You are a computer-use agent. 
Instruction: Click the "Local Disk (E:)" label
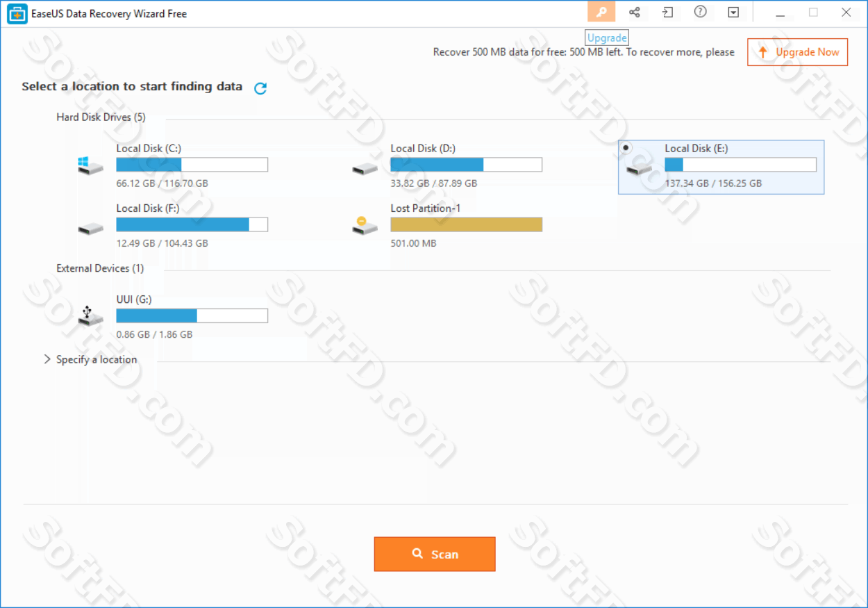(696, 148)
